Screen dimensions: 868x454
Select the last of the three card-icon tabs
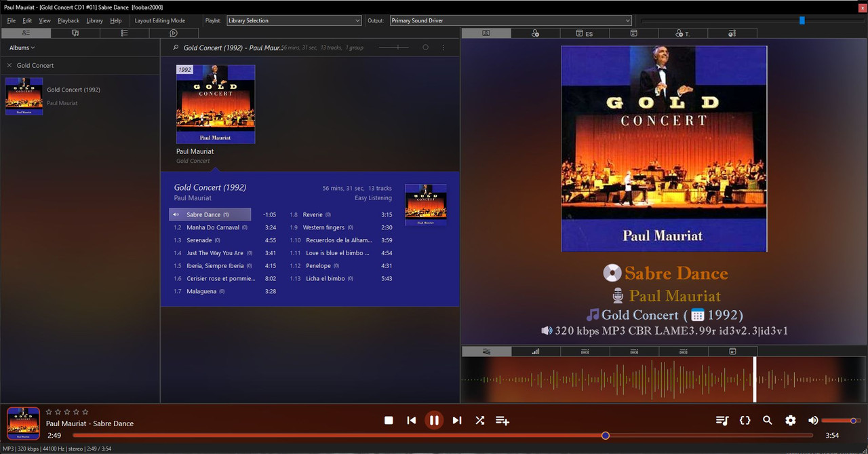(684, 352)
